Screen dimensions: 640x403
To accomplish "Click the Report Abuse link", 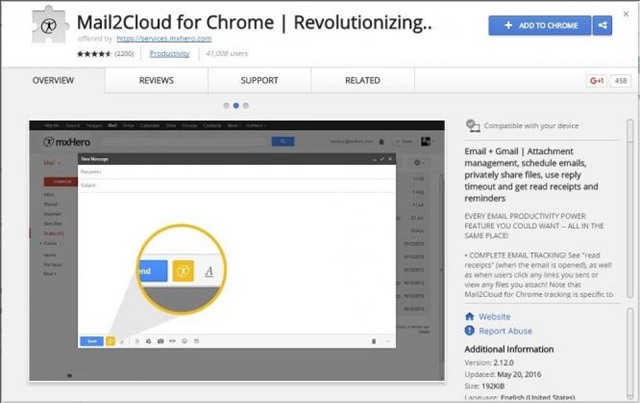I will (x=507, y=331).
